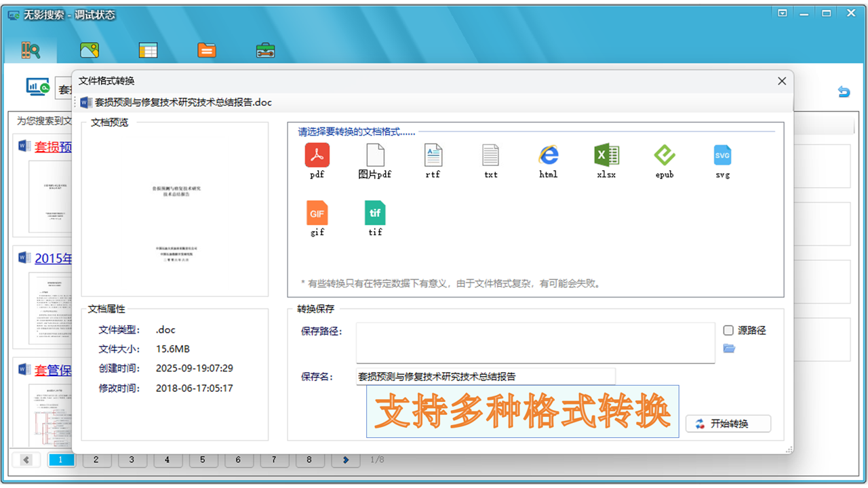Switch to the image search tab
The height and width of the screenshot is (488, 868).
coord(89,49)
